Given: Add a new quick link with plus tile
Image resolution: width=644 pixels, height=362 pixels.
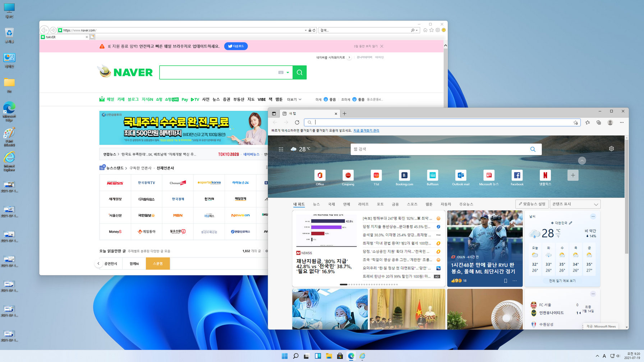Looking at the screenshot, I should [x=573, y=175].
